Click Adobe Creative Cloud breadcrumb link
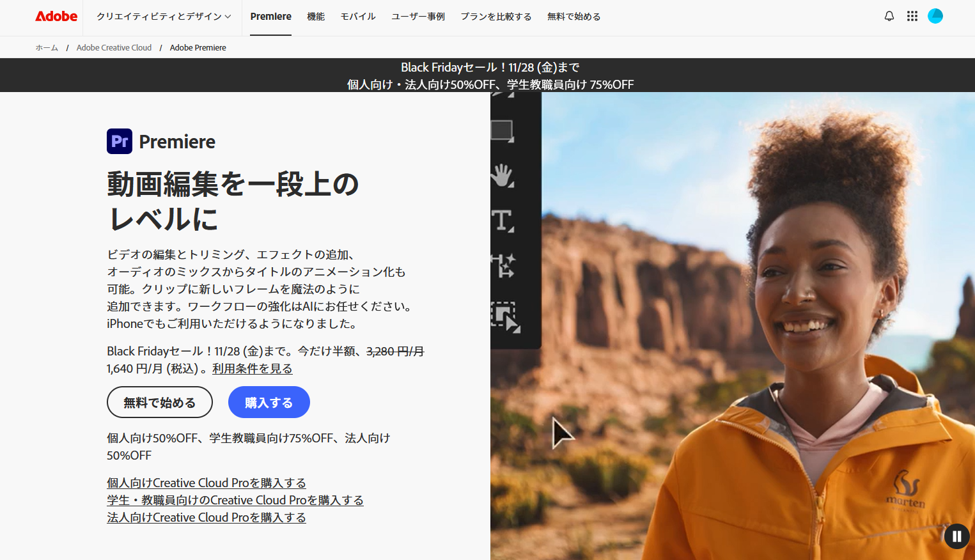The height and width of the screenshot is (560, 975). click(x=114, y=48)
